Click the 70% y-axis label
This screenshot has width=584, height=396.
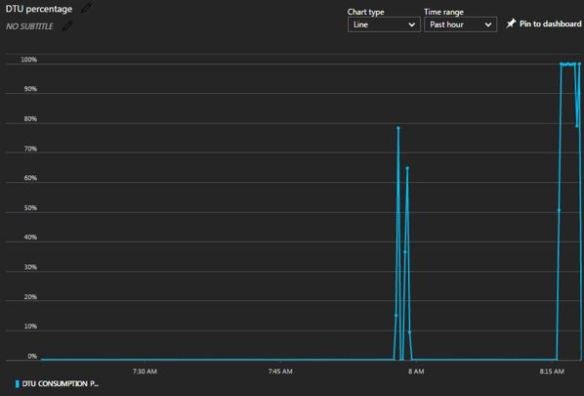point(31,149)
